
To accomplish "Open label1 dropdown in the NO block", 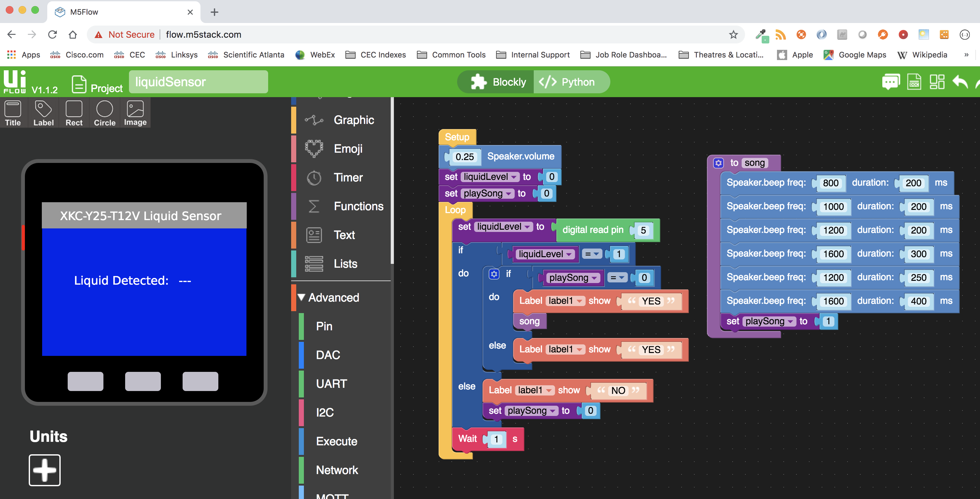I will click(x=535, y=390).
